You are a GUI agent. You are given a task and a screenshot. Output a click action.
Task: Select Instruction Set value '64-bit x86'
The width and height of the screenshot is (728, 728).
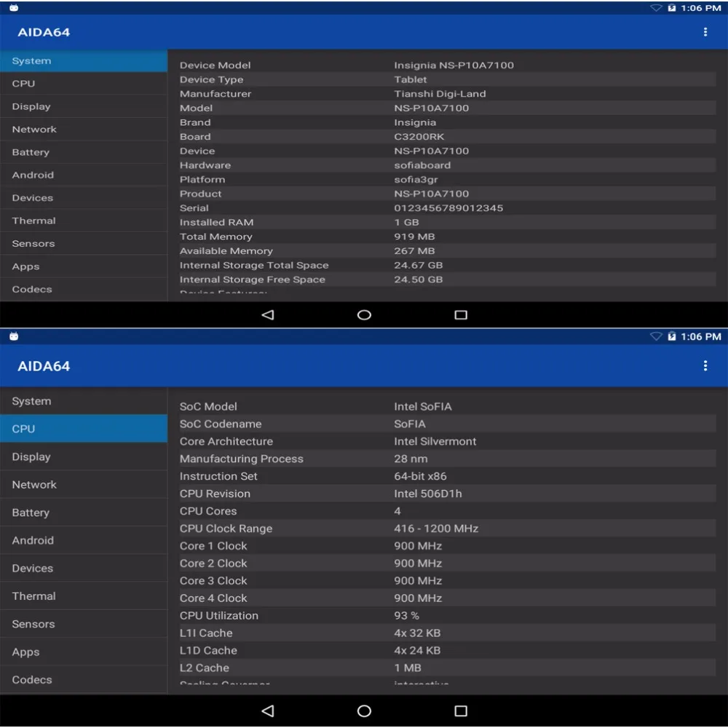click(x=420, y=476)
